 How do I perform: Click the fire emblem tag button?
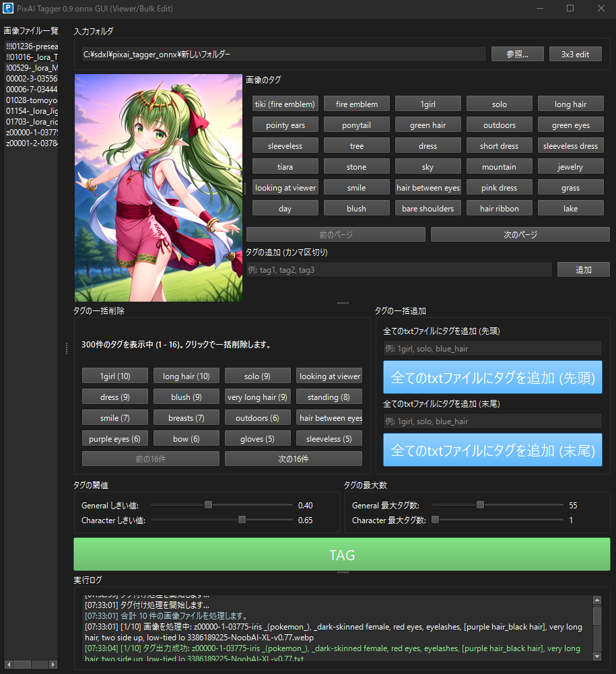coord(357,104)
